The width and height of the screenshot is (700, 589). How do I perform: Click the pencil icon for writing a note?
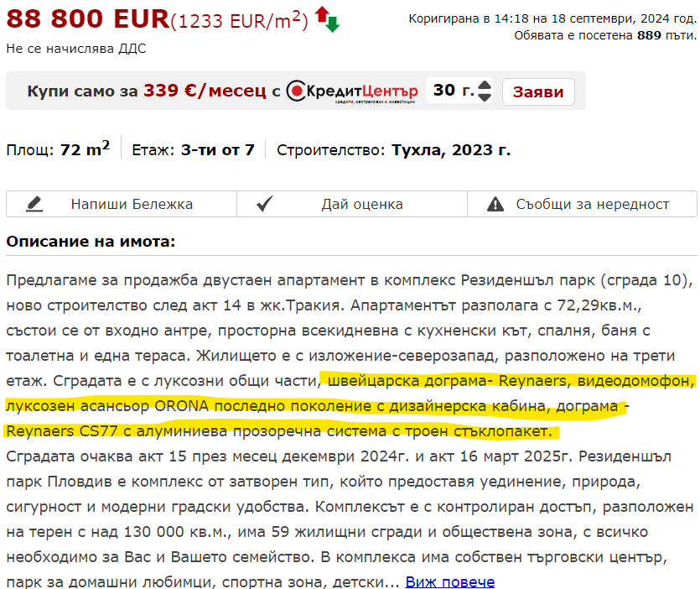point(34,204)
